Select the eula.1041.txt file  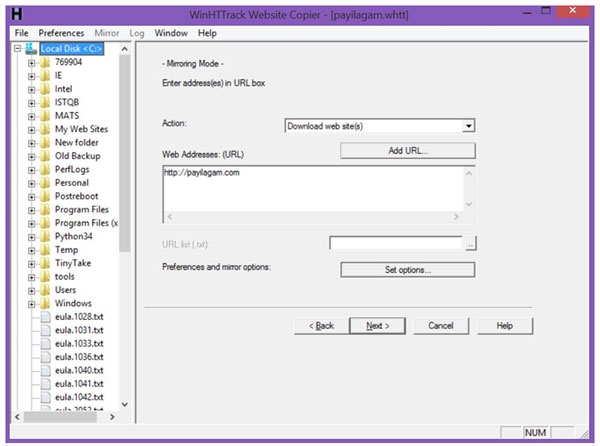pos(79,384)
